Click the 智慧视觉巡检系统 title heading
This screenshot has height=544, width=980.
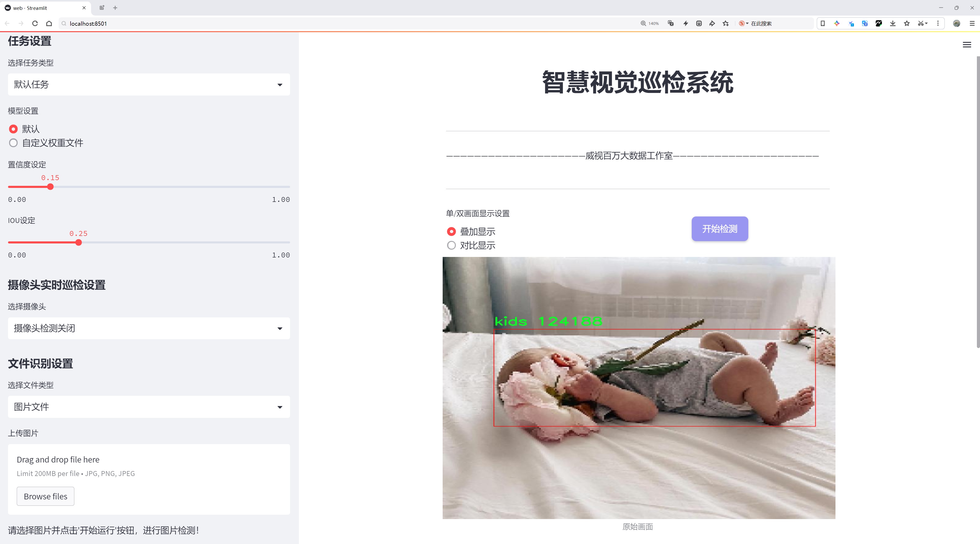tap(638, 83)
